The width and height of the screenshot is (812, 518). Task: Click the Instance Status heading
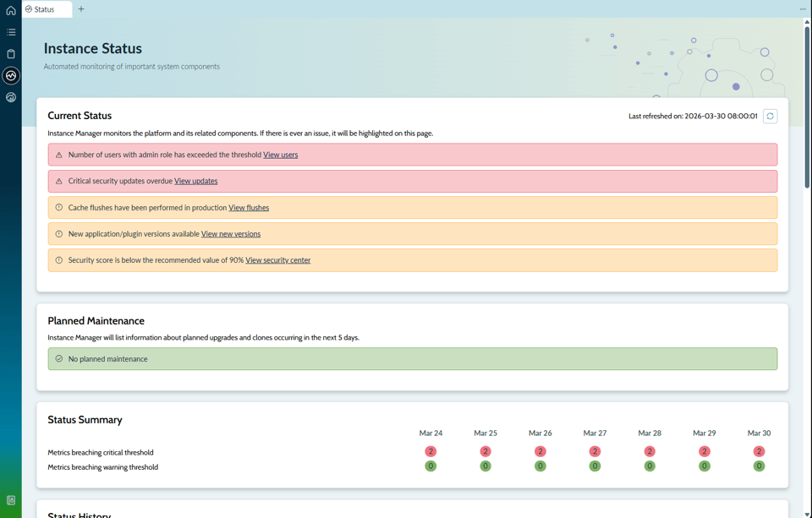tap(93, 48)
